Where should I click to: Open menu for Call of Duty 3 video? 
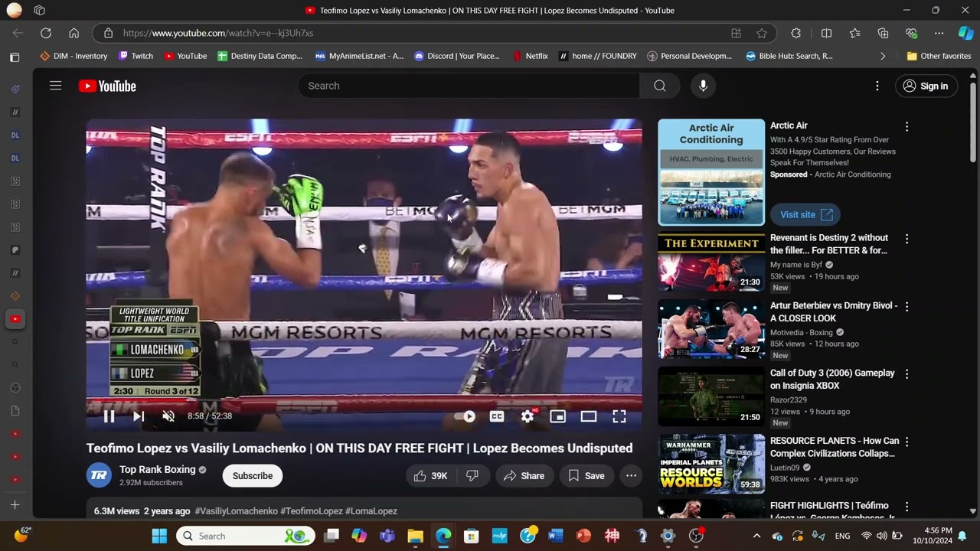tap(906, 374)
